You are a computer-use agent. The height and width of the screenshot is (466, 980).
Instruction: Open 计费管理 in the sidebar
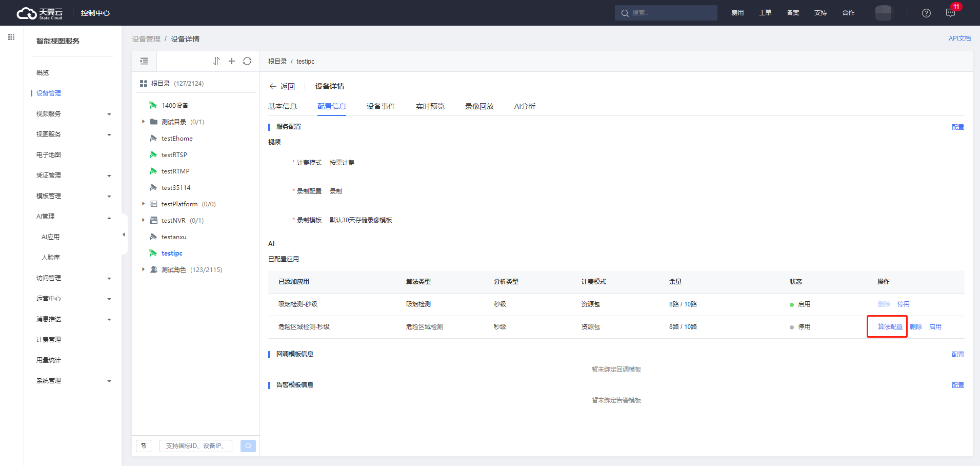[x=49, y=339]
